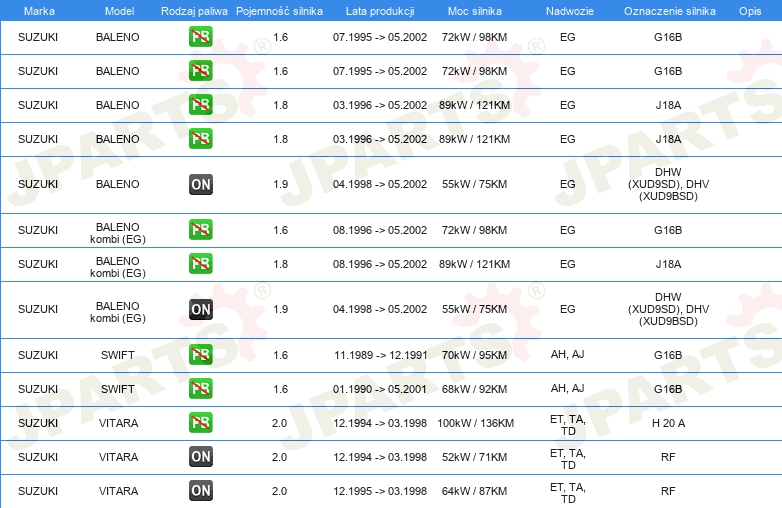Click the power value 70kW / 95KM
The width and height of the screenshot is (782, 508).
pyautogui.click(x=474, y=355)
